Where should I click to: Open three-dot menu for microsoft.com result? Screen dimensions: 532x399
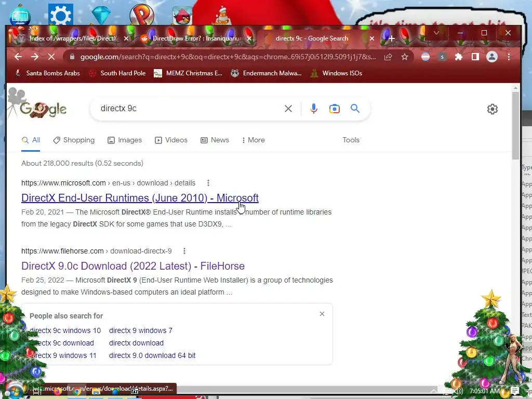[208, 183]
